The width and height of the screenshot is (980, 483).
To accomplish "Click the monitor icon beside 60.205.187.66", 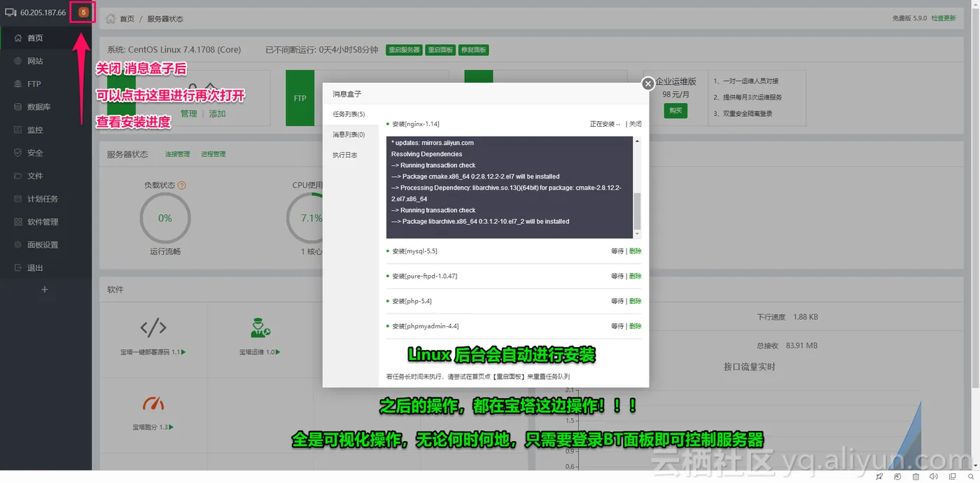I will click(x=10, y=13).
